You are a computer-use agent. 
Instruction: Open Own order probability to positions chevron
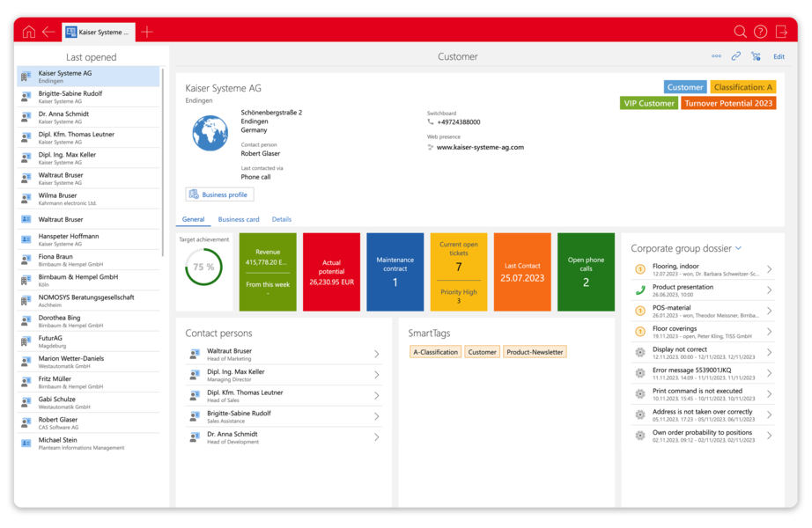click(x=770, y=436)
